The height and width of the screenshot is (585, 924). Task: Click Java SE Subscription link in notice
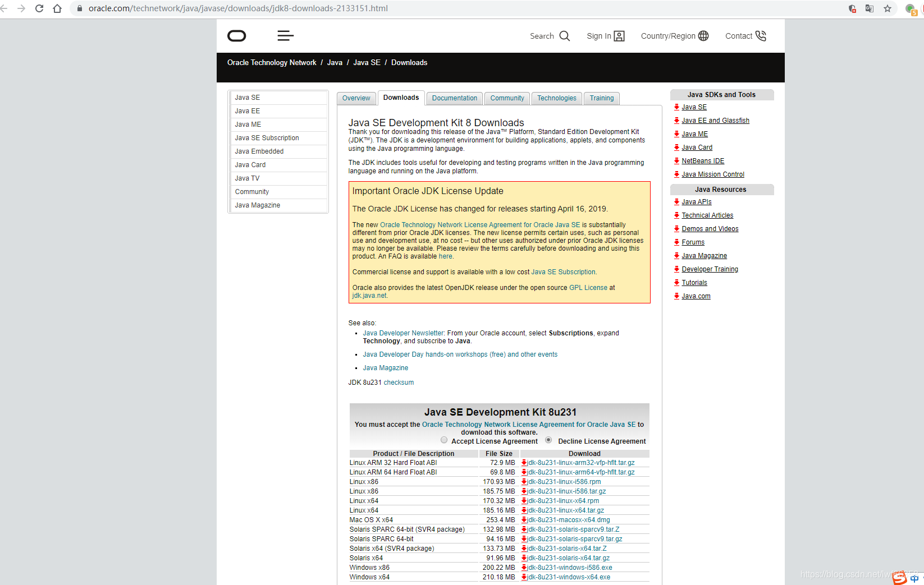(563, 272)
